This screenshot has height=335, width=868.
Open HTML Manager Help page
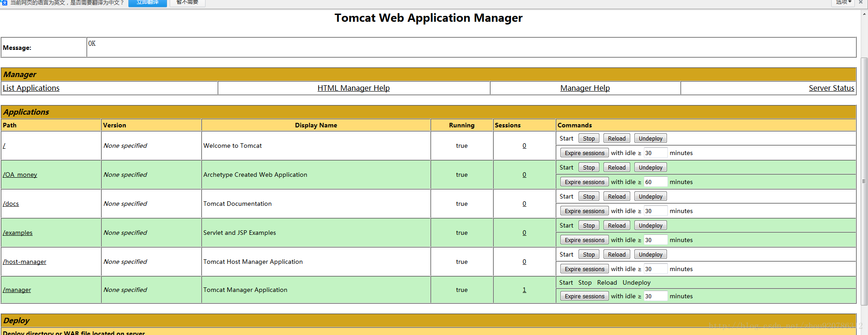353,88
